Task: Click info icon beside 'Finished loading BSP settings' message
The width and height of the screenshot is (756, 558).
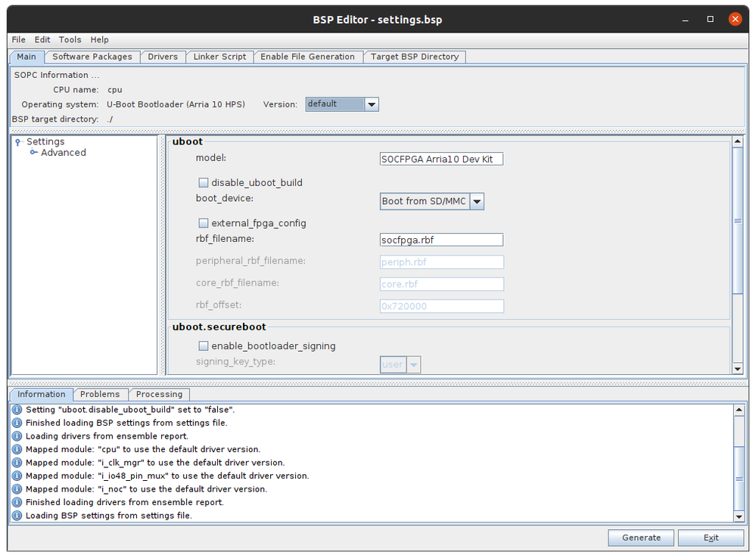Action: [x=17, y=423]
